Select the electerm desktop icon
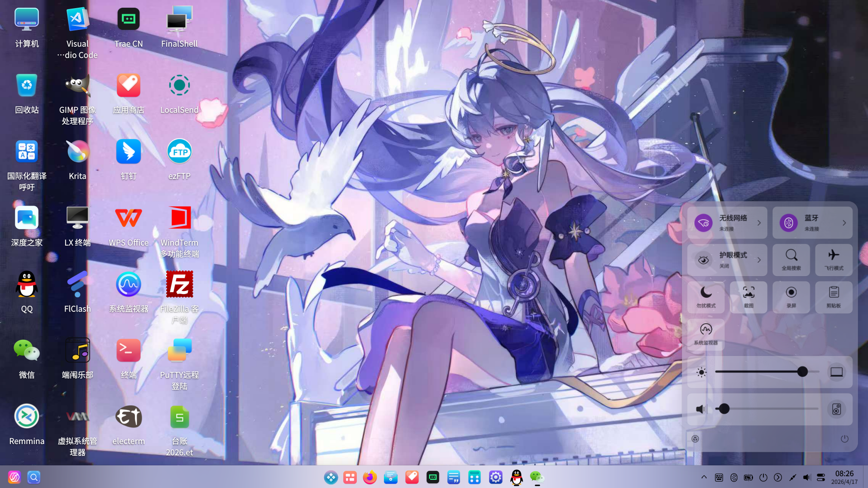 tap(129, 416)
